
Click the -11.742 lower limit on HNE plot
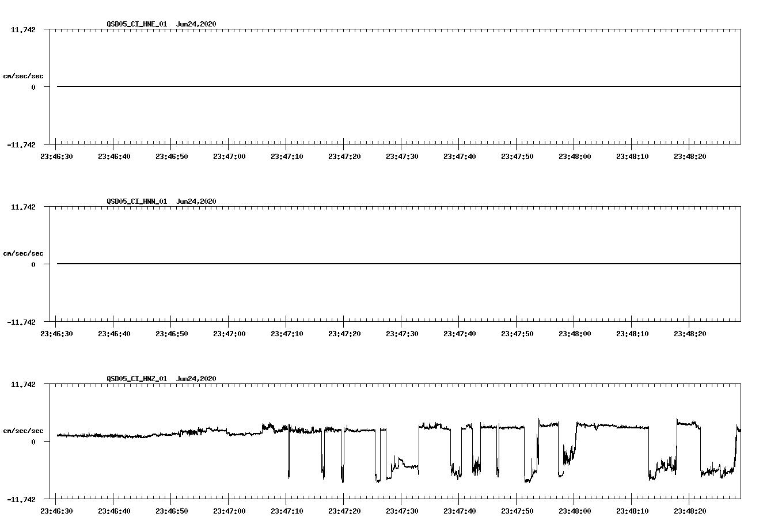21,145
